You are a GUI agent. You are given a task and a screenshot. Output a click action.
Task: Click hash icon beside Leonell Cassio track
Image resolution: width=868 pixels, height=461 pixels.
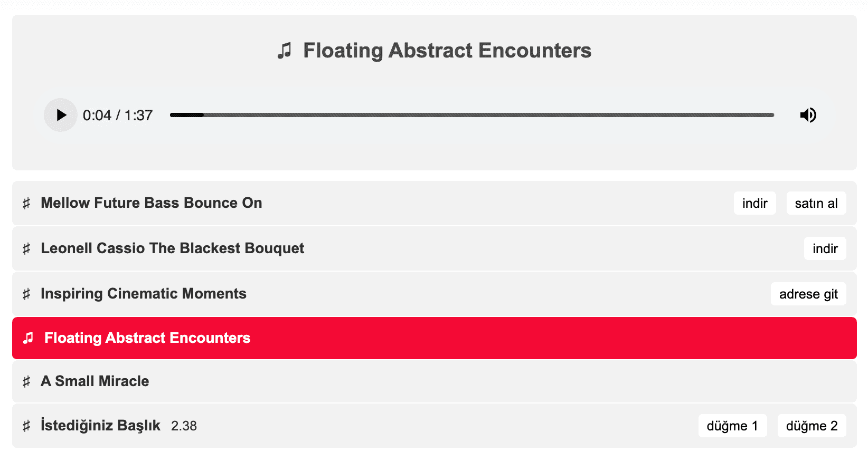26,249
